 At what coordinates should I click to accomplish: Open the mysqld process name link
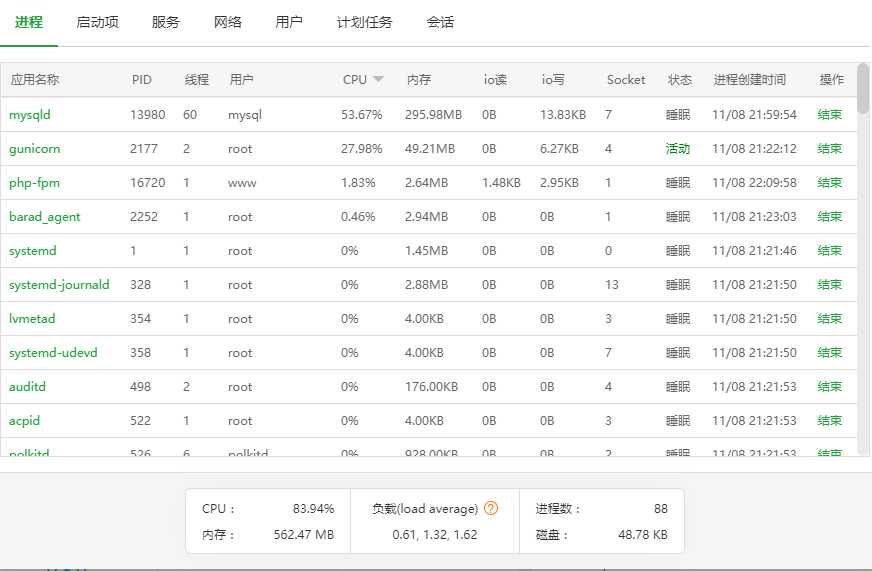pyautogui.click(x=29, y=115)
